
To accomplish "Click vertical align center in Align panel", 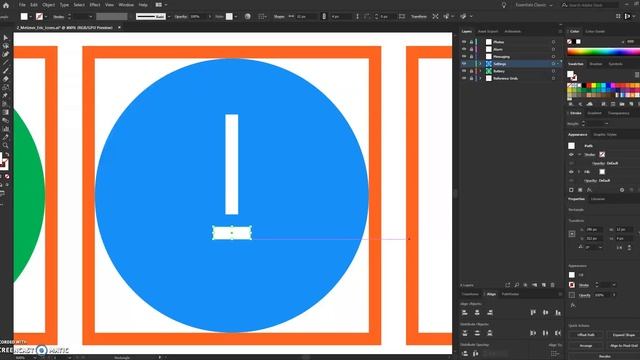I will 546,313.
